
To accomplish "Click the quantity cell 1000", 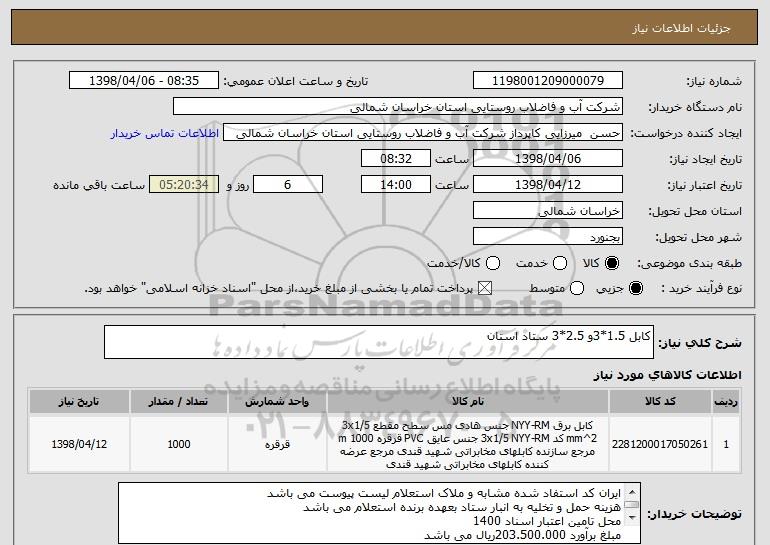I will [x=179, y=444].
